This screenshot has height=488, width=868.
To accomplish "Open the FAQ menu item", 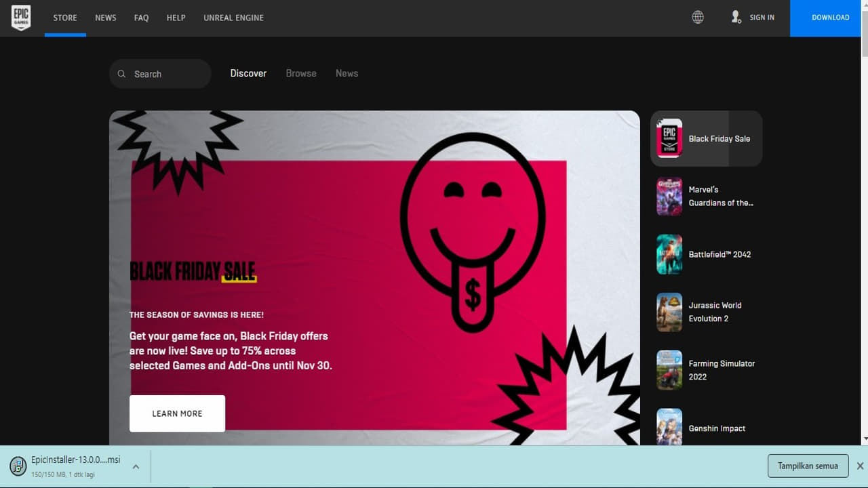I will point(141,18).
